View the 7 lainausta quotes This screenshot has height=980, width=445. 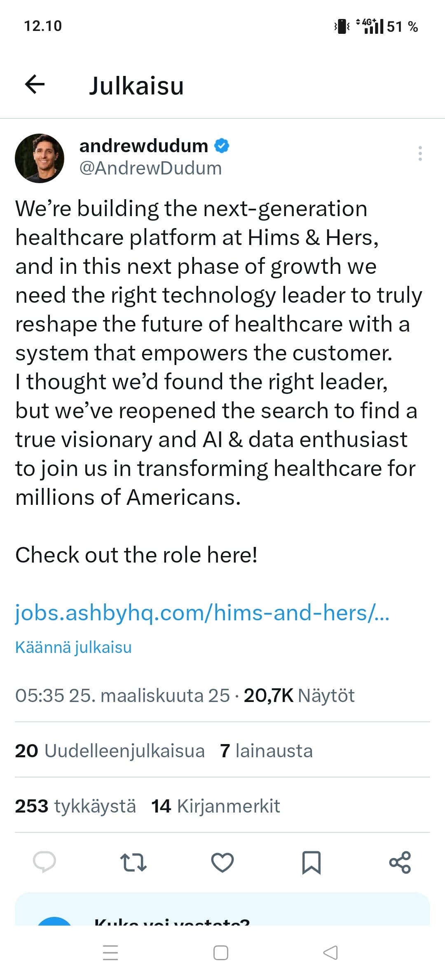(267, 751)
